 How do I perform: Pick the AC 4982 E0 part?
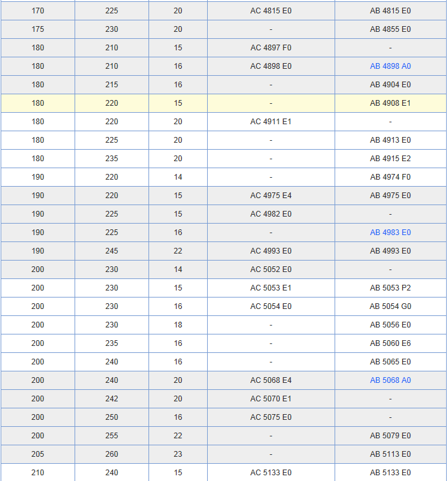(271, 214)
